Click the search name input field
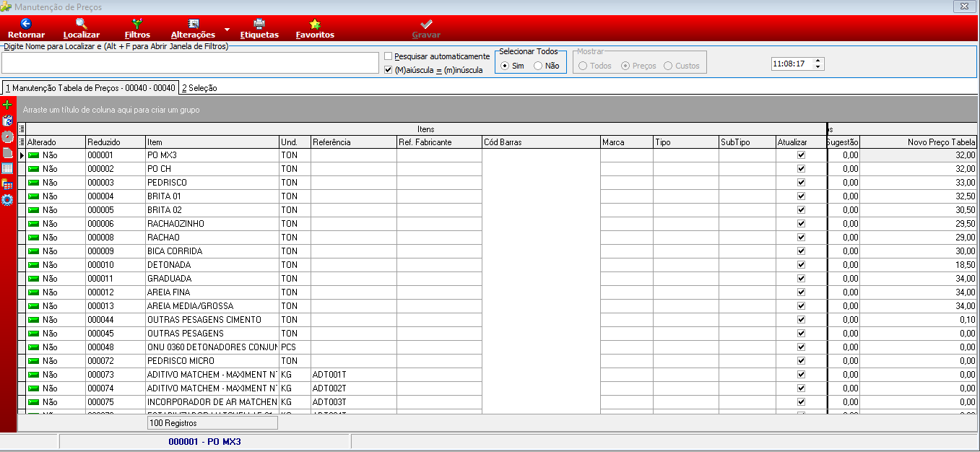 point(191,63)
